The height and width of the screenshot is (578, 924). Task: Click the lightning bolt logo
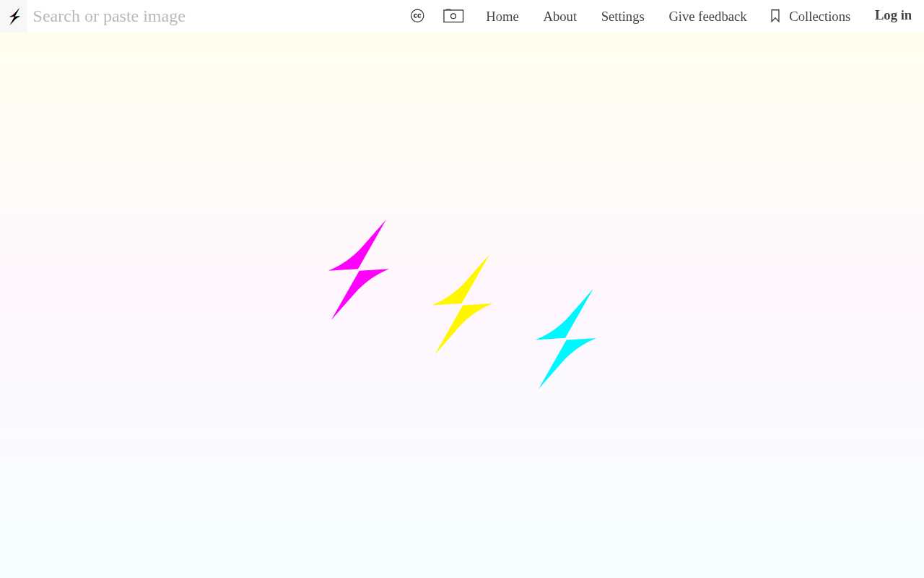pyautogui.click(x=14, y=16)
